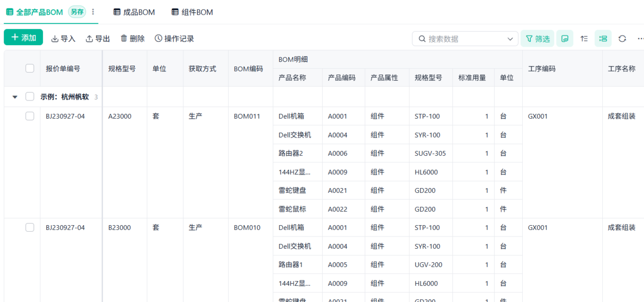The width and height of the screenshot is (644, 302).
Task: Collapse the 示例：杭州帆软 group arrow
Action: coord(15,97)
